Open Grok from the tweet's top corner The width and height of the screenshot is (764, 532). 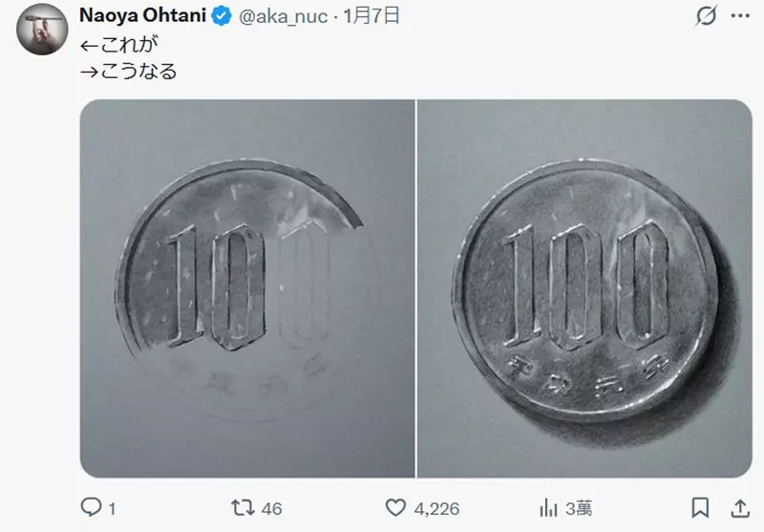pyautogui.click(x=707, y=16)
